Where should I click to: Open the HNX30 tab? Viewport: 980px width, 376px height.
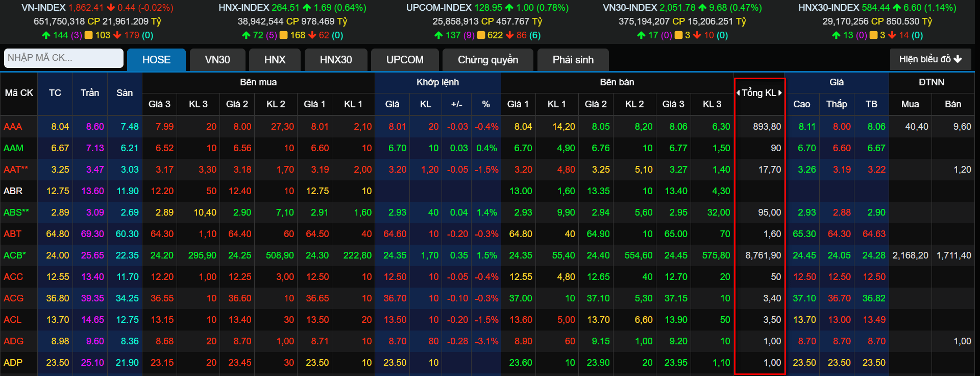click(x=336, y=60)
